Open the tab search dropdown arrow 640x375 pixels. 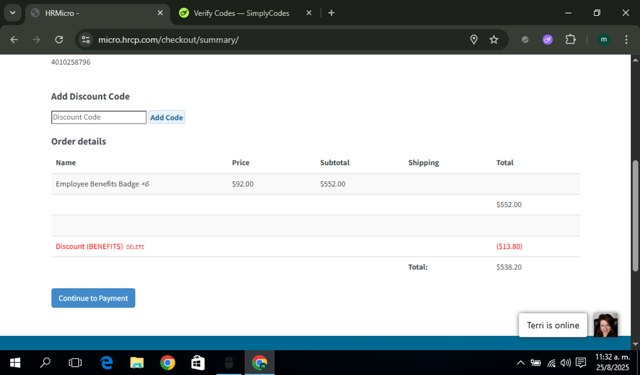(13, 13)
